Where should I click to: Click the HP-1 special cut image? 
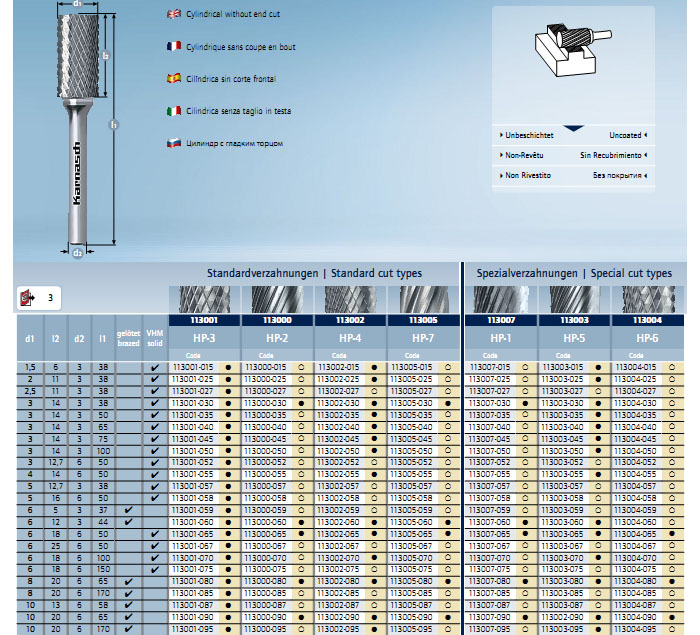pos(499,299)
